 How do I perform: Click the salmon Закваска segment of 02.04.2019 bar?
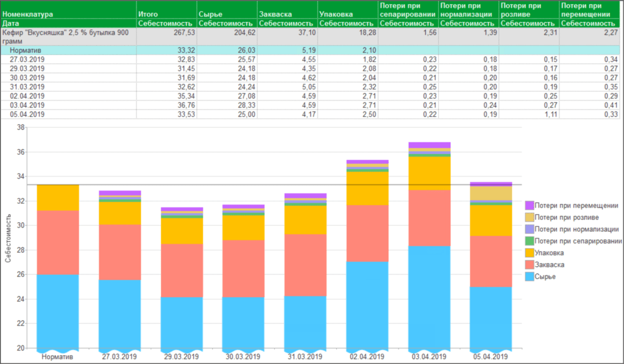367,233
